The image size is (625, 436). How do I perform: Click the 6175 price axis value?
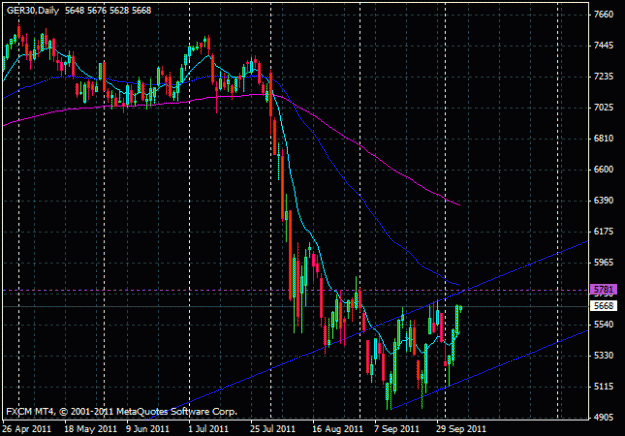[603, 232]
